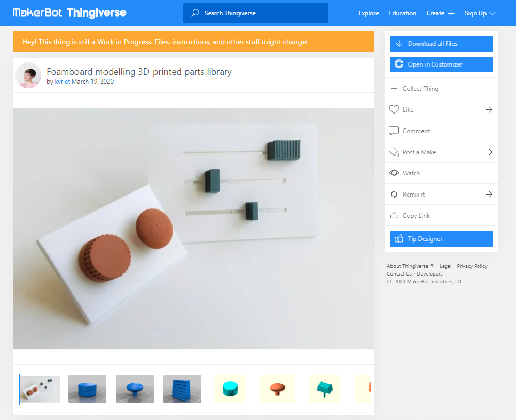Open the Comment option
Image resolution: width=517 pixels, height=420 pixels.
(x=442, y=131)
